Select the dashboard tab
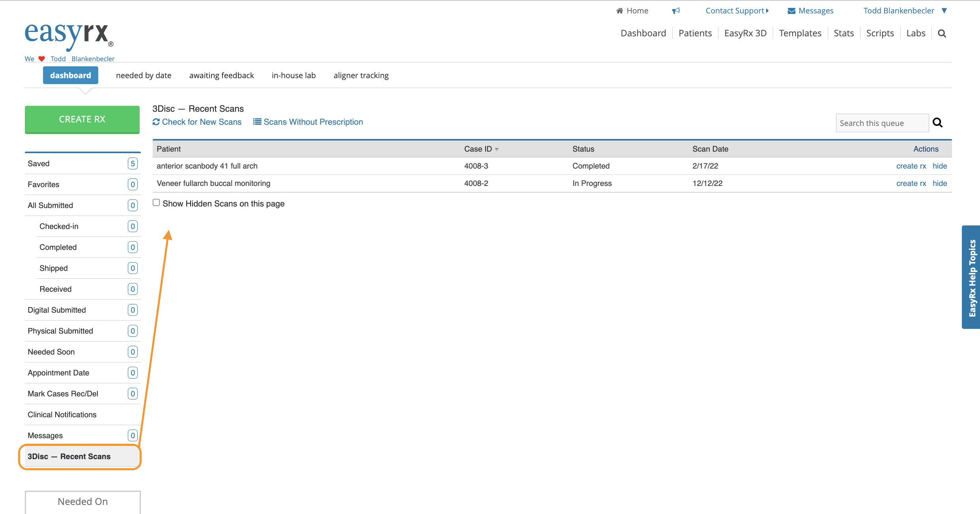 pos(71,75)
